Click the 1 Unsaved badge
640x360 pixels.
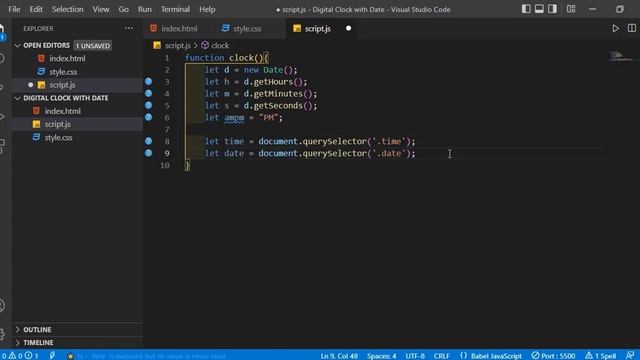(93, 45)
